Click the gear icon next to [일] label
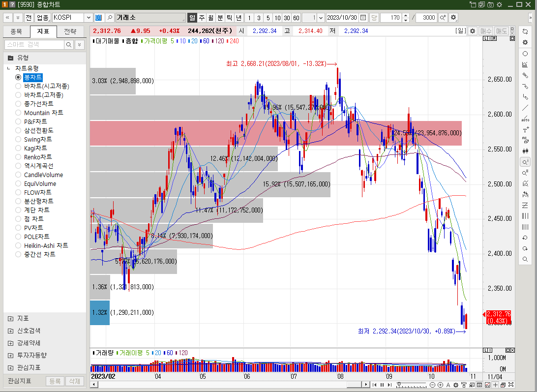 473,31
